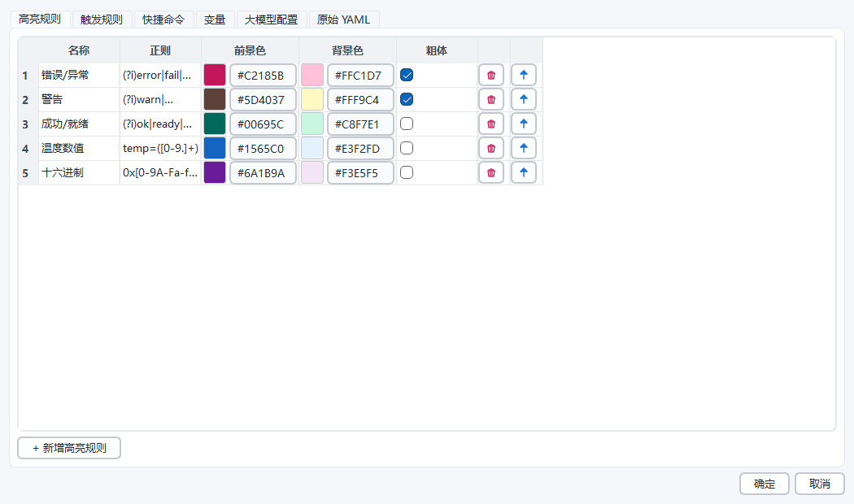Screen dimensions: 854x504
Task: Select regex cell temp=([0-9.]+)
Action: click(161, 148)
